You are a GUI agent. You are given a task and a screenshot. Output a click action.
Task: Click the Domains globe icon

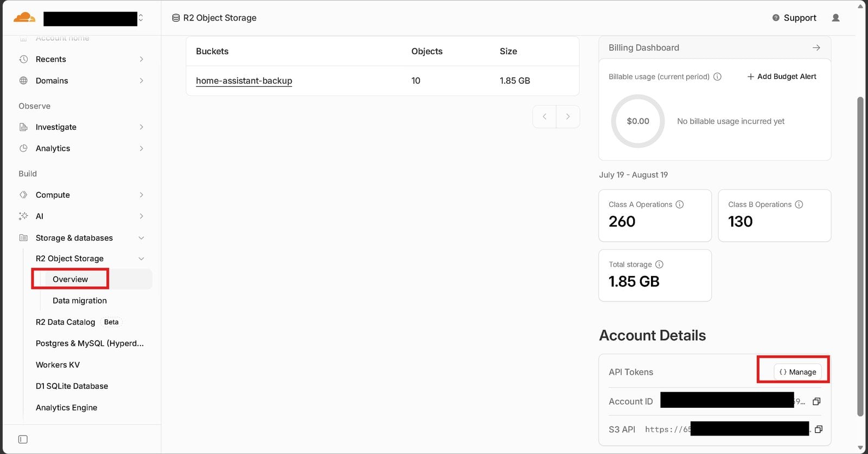[23, 80]
